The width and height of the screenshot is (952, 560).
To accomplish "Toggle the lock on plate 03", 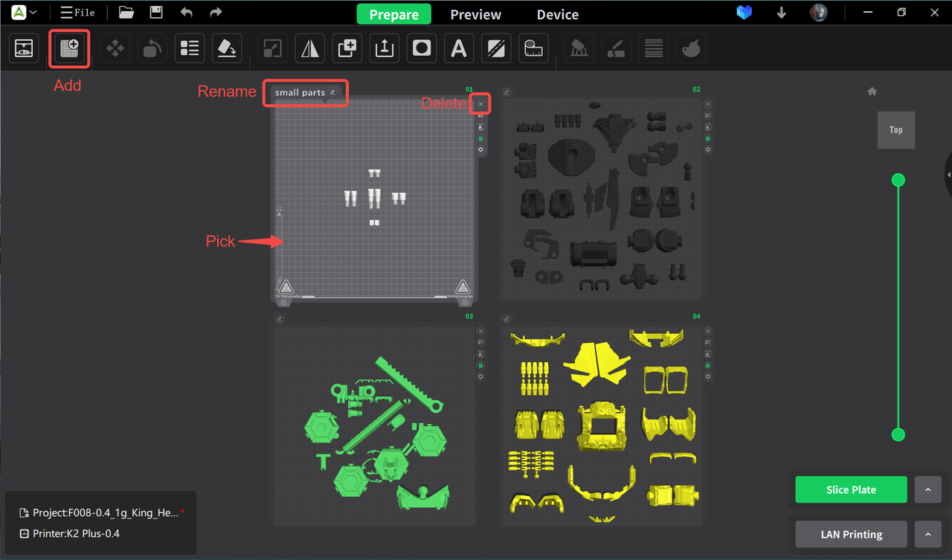I will click(x=480, y=365).
